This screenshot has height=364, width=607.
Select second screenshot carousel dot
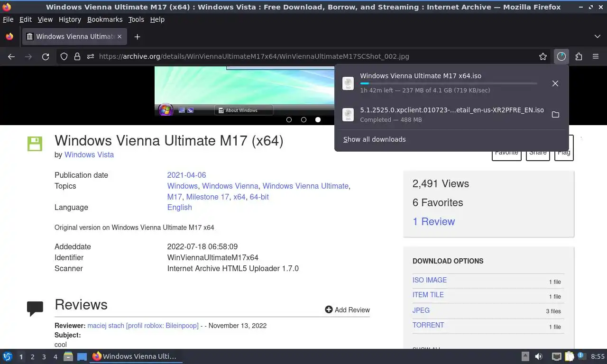pyautogui.click(x=303, y=119)
